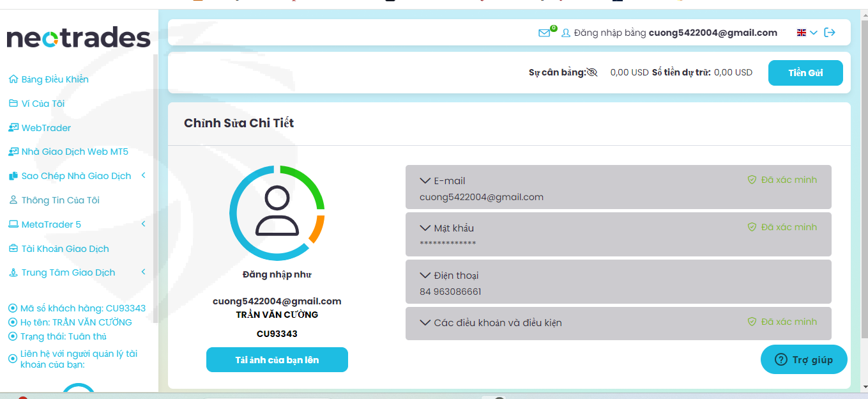
Task: Click Họ tên: TRẦN VĂN CƯỜNG text
Action: (76, 322)
